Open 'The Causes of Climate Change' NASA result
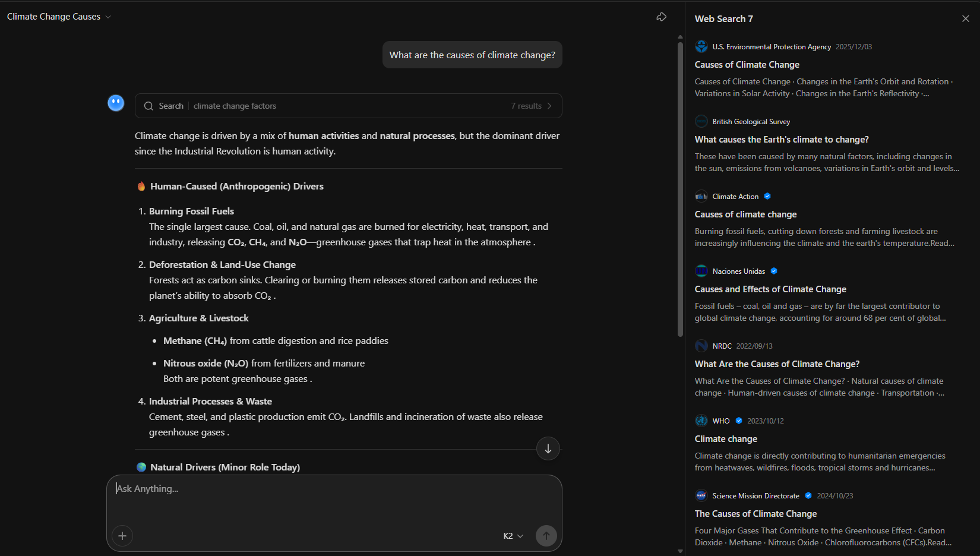The width and height of the screenshot is (980, 556). (x=755, y=514)
